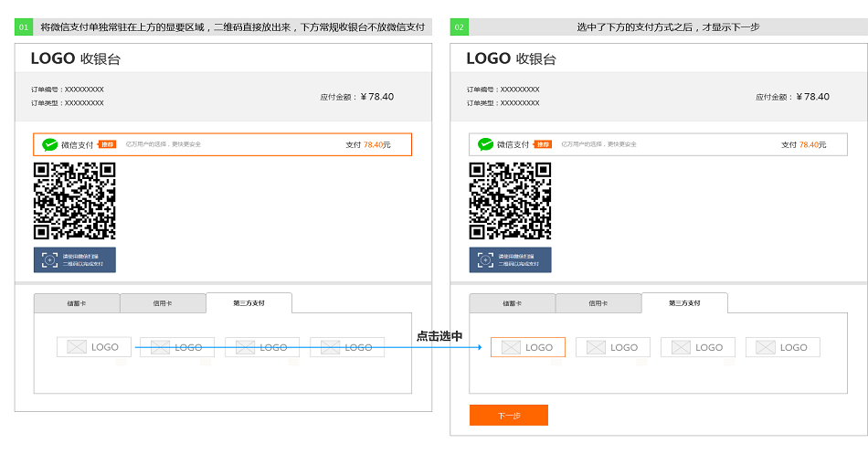
Task: Click 订单类型：XXXXXXXXX in mockup 01
Action: click(68, 103)
